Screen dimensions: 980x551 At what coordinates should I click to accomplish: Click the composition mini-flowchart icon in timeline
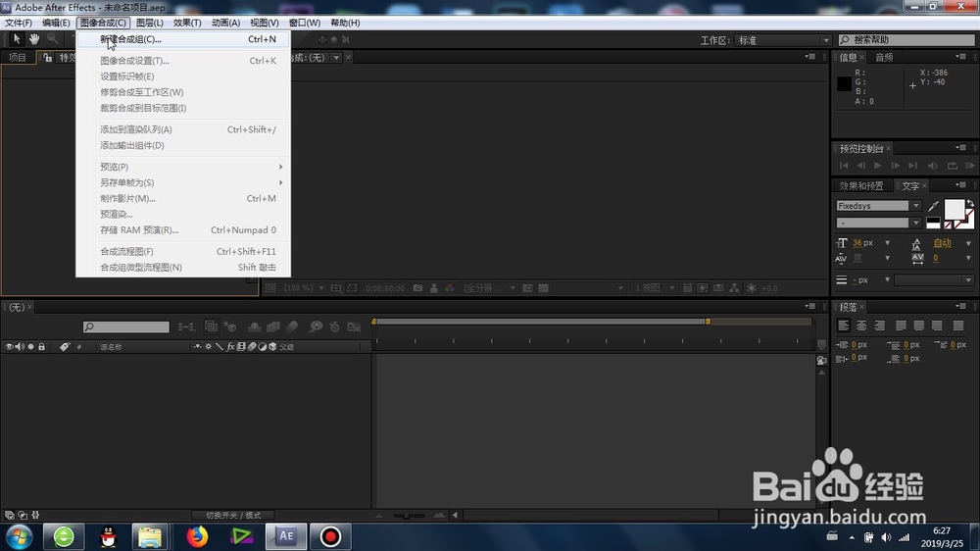click(x=185, y=326)
